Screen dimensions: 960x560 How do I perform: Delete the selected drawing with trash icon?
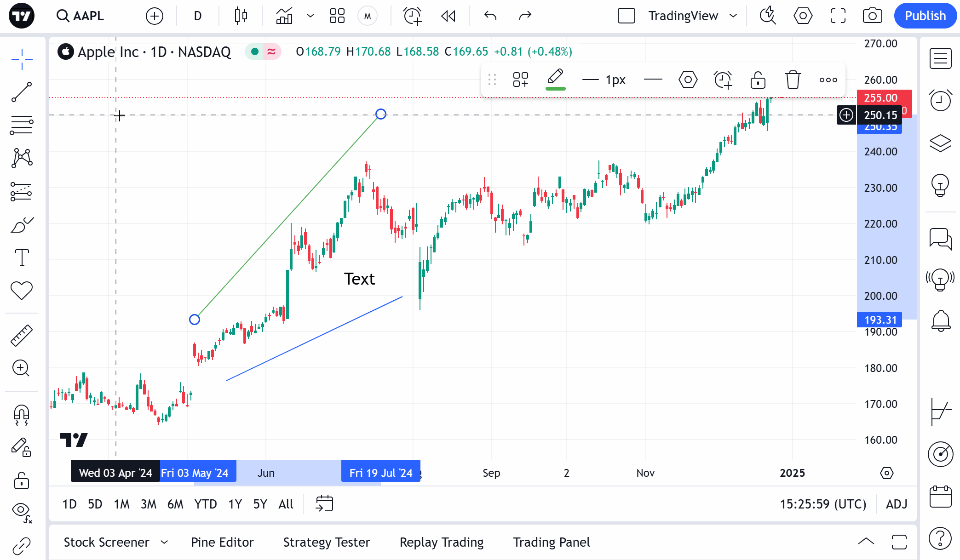pyautogui.click(x=793, y=80)
